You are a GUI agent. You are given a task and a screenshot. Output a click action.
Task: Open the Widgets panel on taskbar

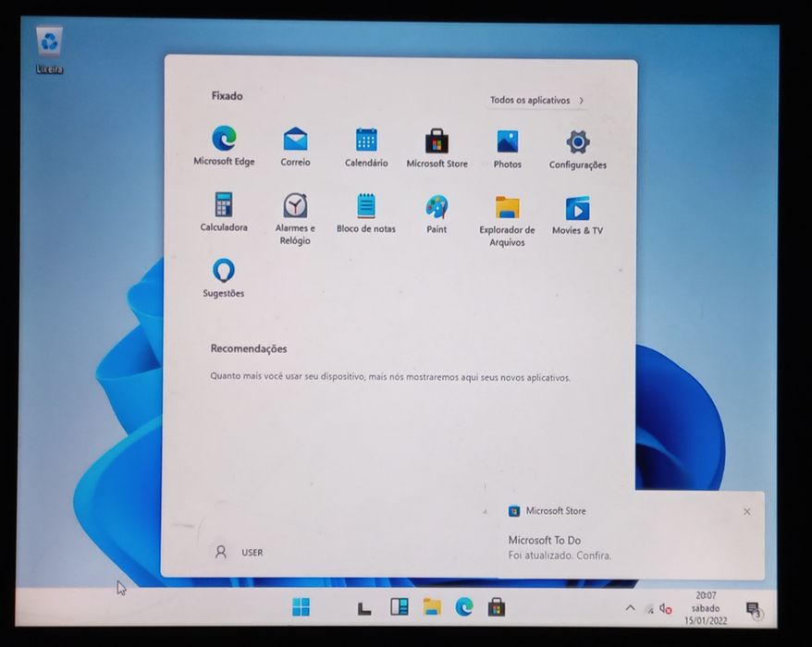tap(400, 606)
